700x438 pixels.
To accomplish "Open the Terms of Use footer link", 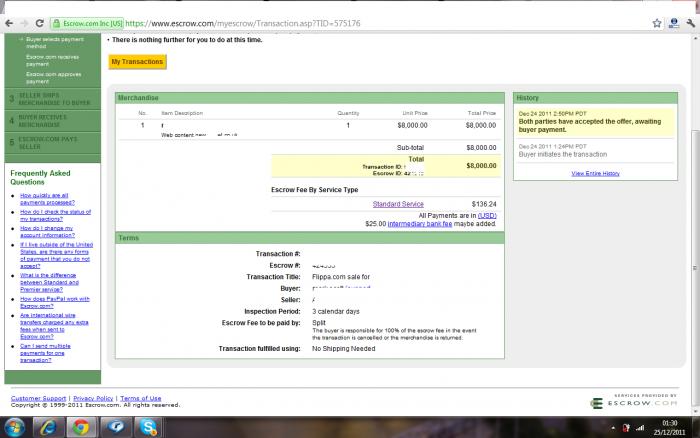I will [141, 398].
